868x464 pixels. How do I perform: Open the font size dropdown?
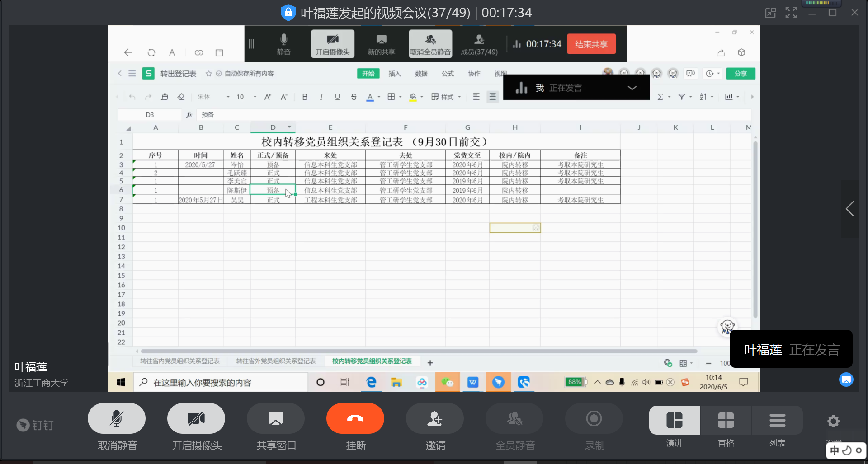point(255,97)
